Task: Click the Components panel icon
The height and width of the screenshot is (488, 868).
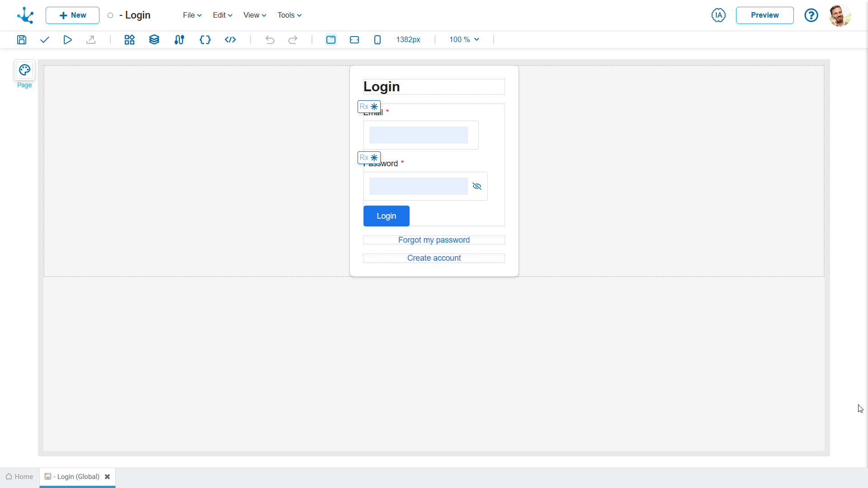Action: pos(129,39)
